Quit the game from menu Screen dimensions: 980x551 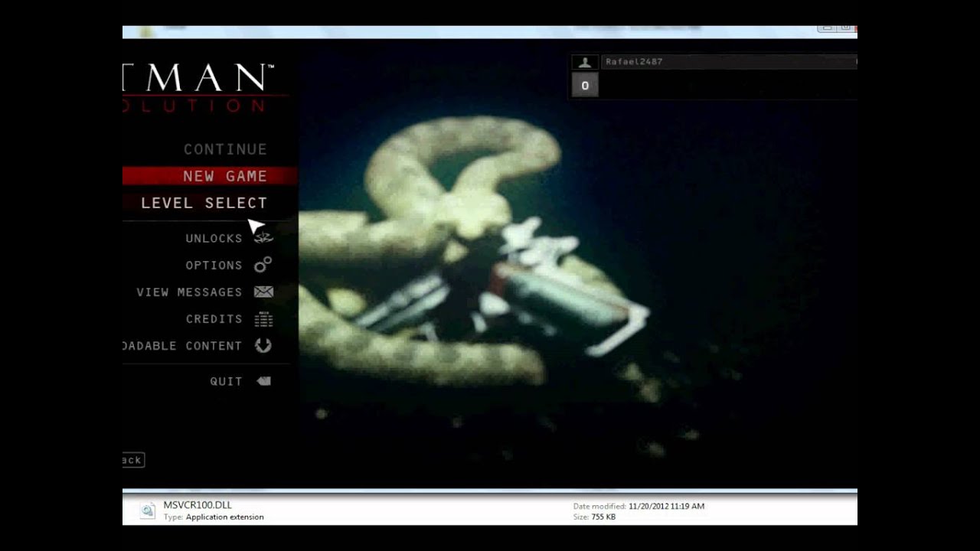[x=226, y=381]
